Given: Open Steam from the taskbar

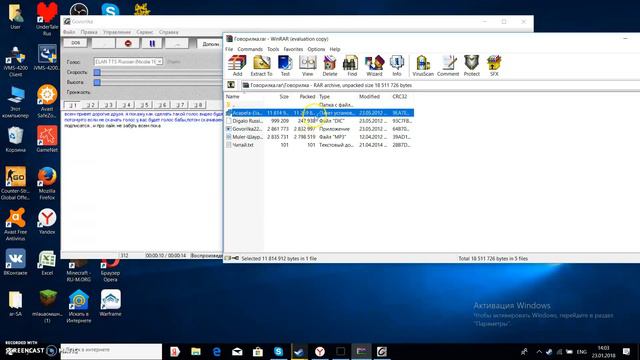Looking at the screenshot, I should pyautogui.click(x=299, y=351).
